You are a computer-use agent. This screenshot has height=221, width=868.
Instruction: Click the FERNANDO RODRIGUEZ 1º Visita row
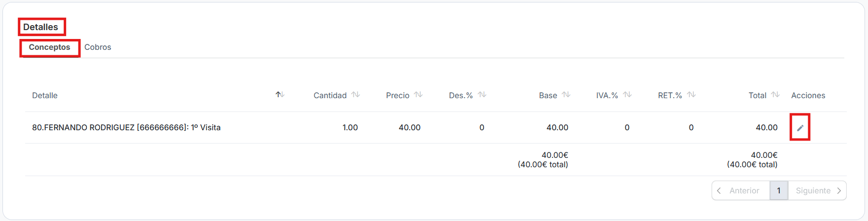[126, 128]
